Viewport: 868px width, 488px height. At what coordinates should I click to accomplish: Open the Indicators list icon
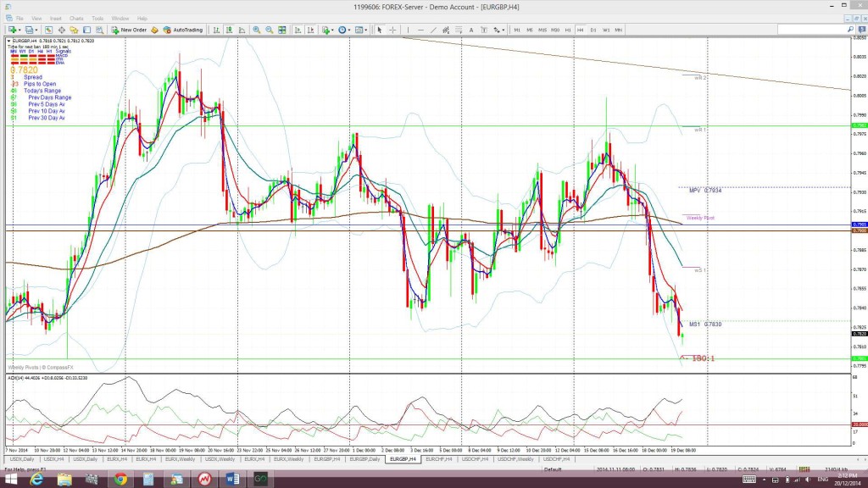(x=326, y=30)
